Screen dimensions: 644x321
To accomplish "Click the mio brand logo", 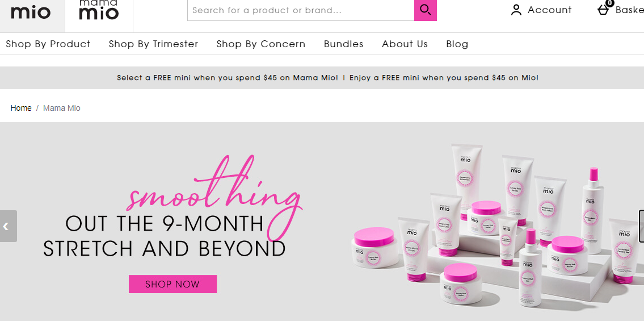I will [x=31, y=12].
